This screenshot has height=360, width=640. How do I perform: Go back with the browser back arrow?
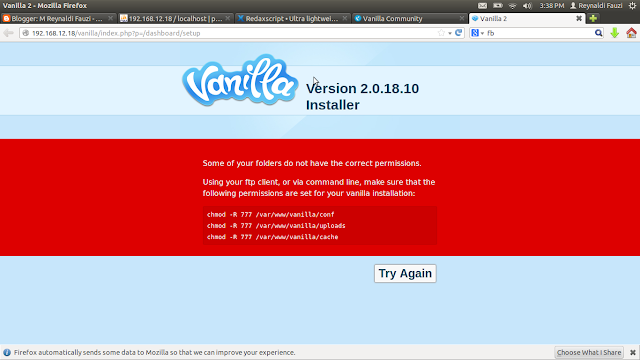tap(8, 33)
